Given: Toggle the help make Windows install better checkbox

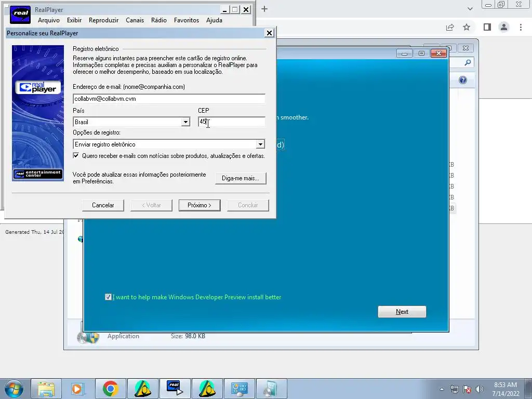Looking at the screenshot, I should 108,297.
